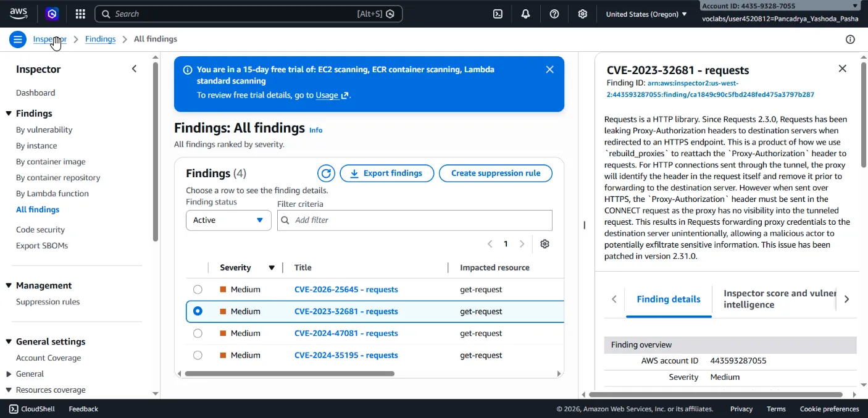The width and height of the screenshot is (868, 418).
Task: Click the info circle in trial banner
Action: click(188, 70)
